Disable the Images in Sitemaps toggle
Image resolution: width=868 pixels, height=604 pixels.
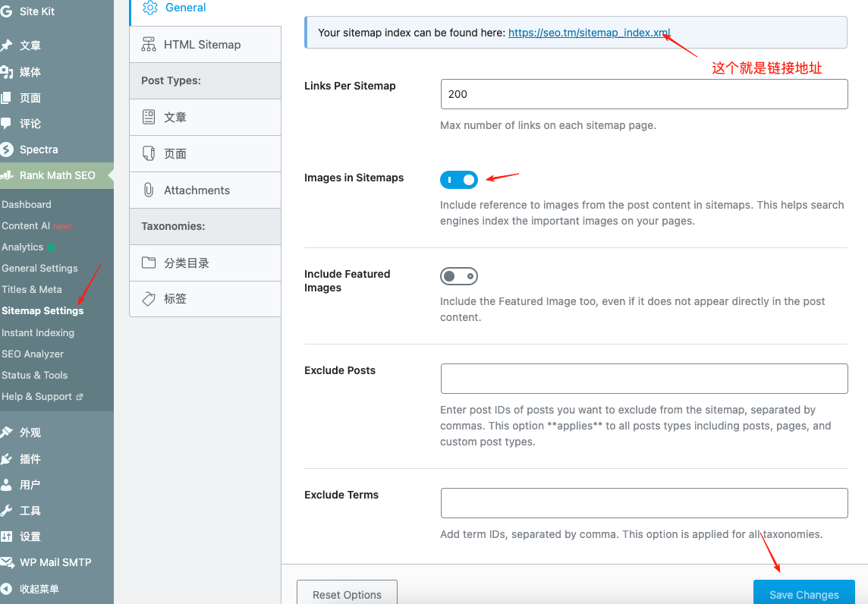click(x=459, y=180)
